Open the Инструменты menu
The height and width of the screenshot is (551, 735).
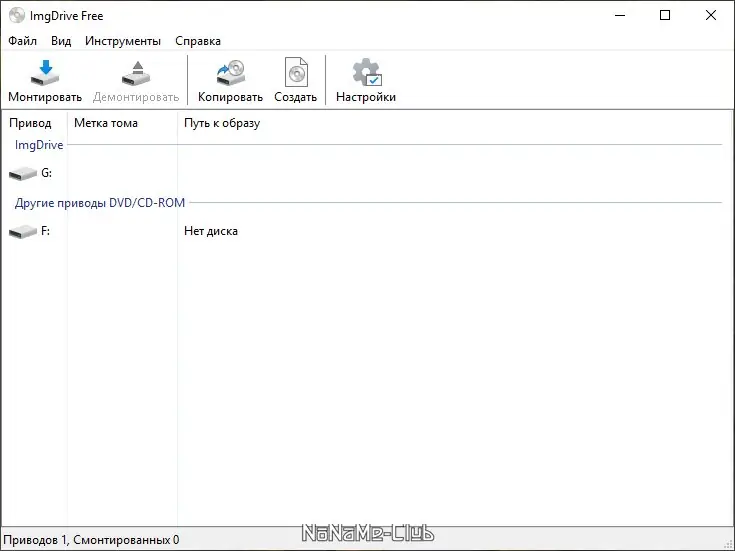[x=123, y=41]
